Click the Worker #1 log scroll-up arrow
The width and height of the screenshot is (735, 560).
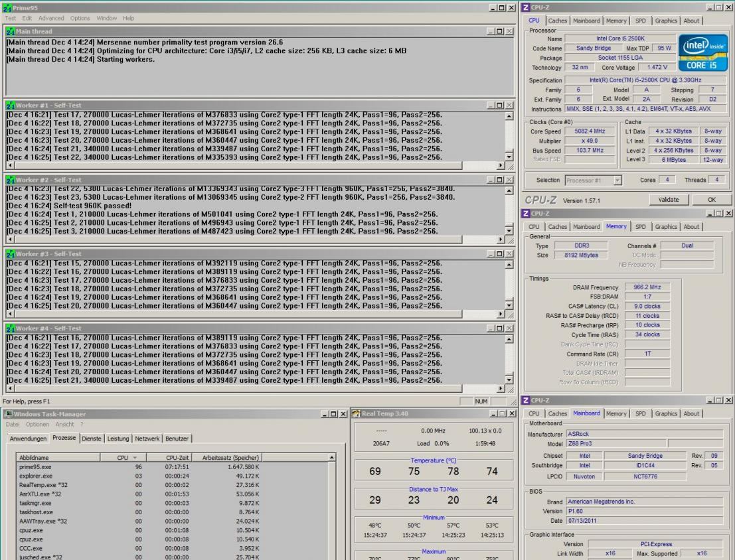click(509, 116)
